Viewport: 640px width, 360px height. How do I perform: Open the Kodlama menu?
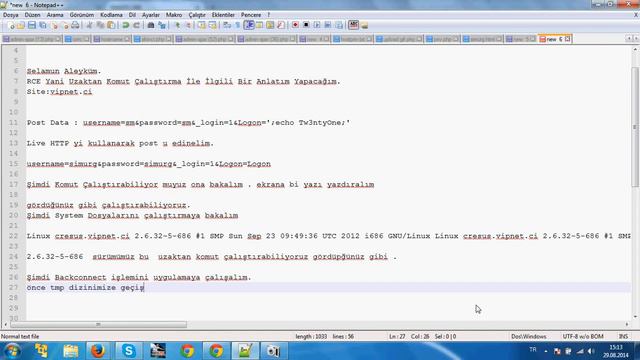click(111, 15)
